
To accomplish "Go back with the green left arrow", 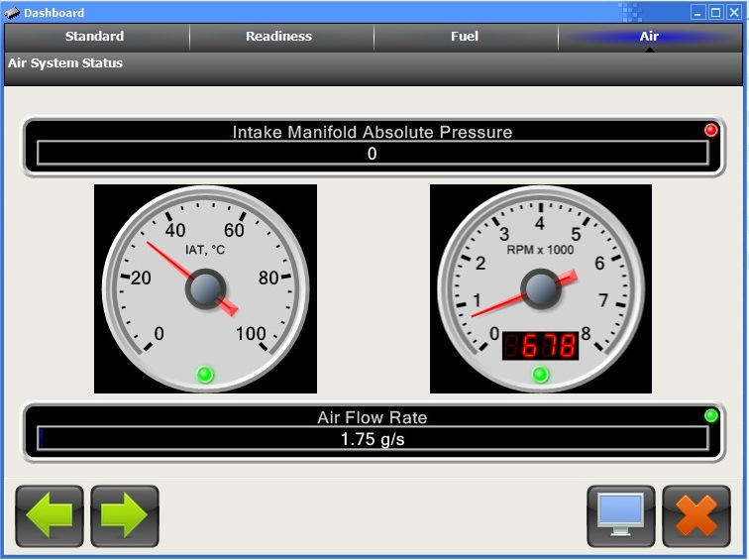I will click(x=50, y=516).
